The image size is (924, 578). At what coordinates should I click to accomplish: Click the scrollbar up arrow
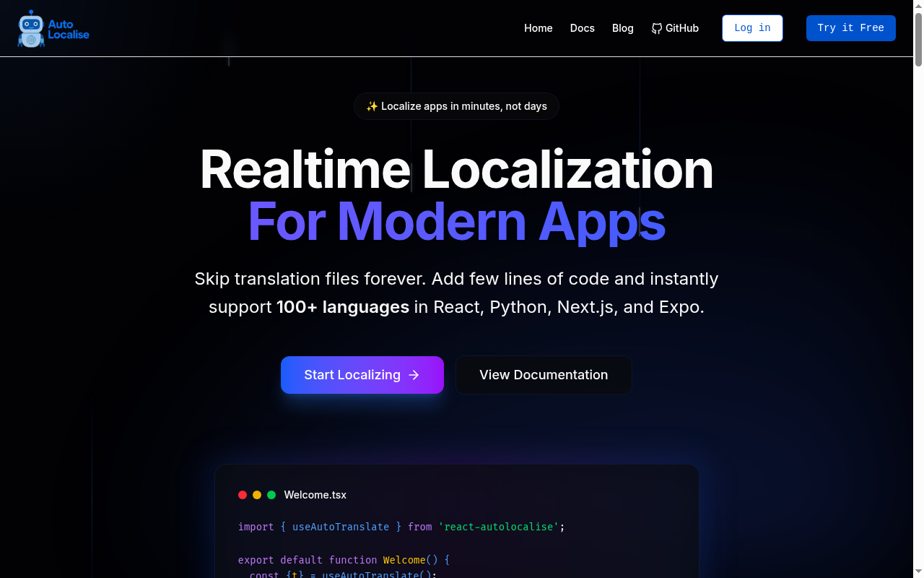(x=918, y=5)
